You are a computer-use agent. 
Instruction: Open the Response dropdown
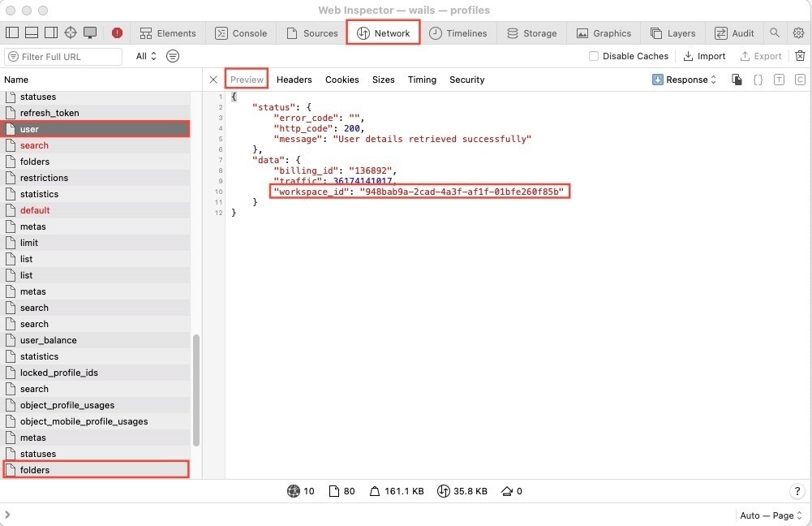[685, 80]
